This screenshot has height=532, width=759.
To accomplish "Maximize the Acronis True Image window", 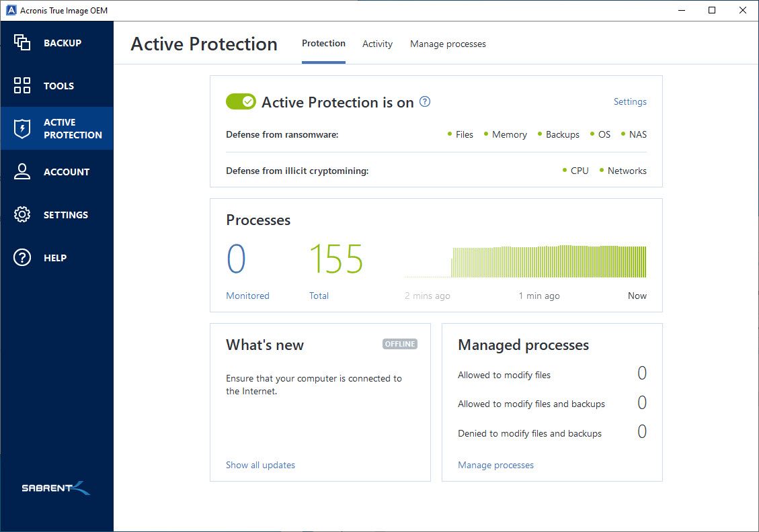I will pyautogui.click(x=711, y=10).
